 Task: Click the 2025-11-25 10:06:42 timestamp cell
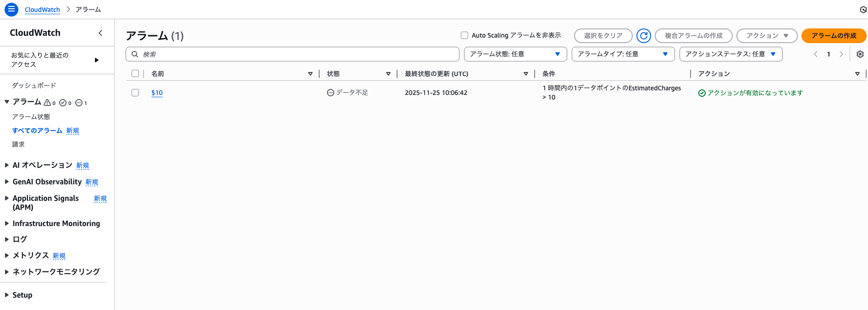[x=436, y=93]
